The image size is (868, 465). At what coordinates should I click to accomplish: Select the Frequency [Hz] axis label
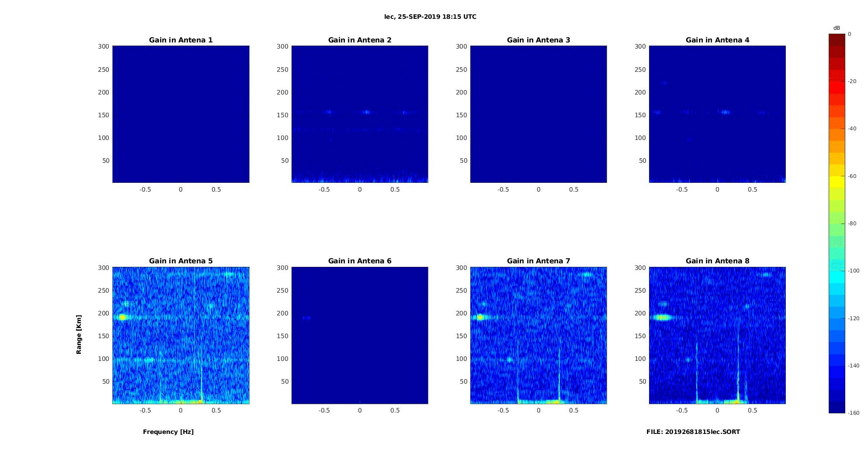[x=168, y=432]
